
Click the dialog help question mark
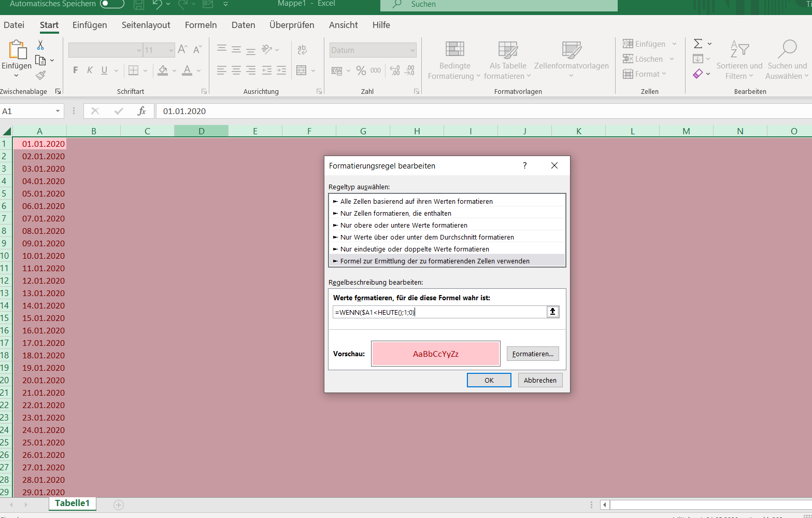525,165
